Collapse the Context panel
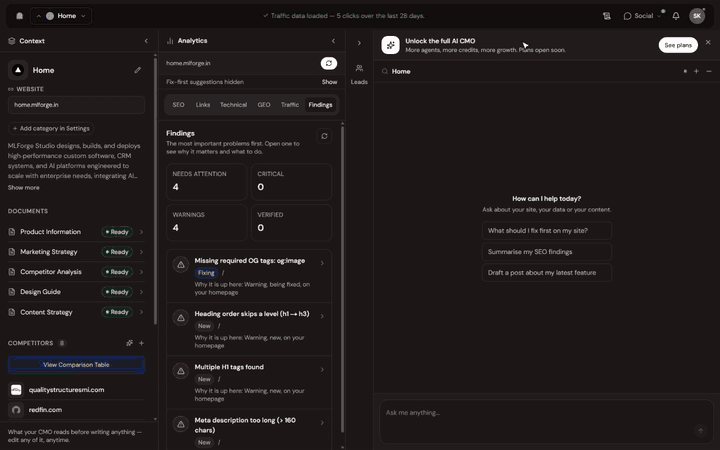Viewport: 720px width, 450px height. (x=146, y=41)
